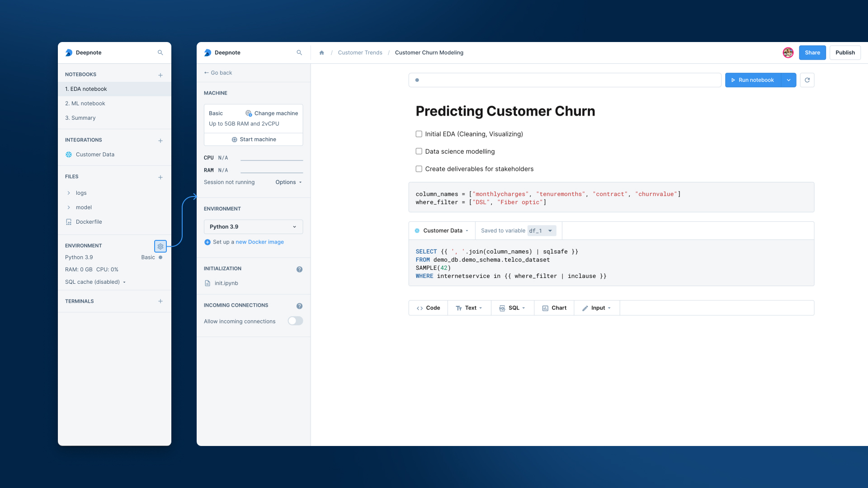Enable Allow incoming connections toggle
868x488 pixels.
295,321
